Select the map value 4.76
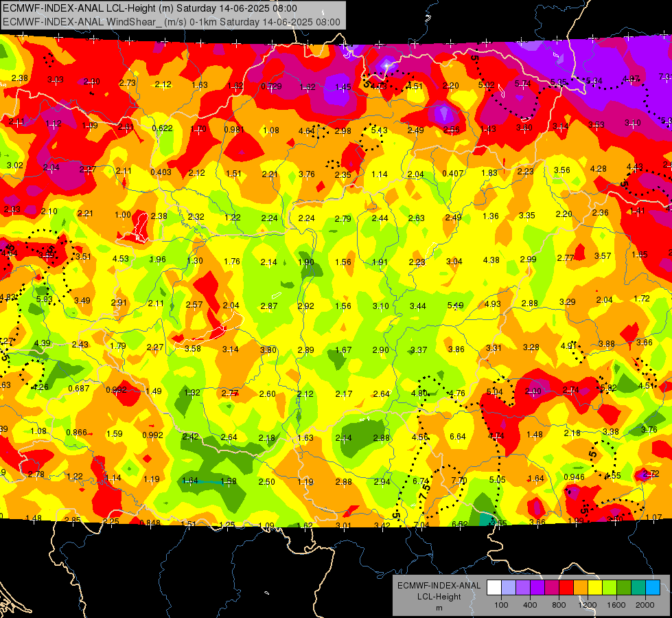 [x=457, y=393]
